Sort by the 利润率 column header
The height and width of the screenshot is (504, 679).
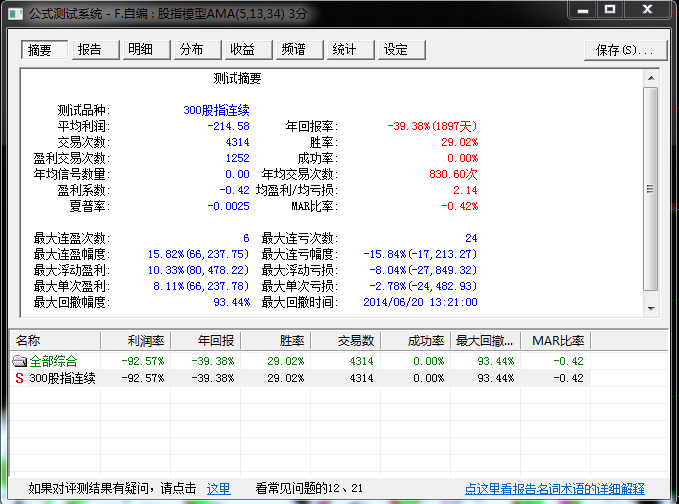click(136, 341)
